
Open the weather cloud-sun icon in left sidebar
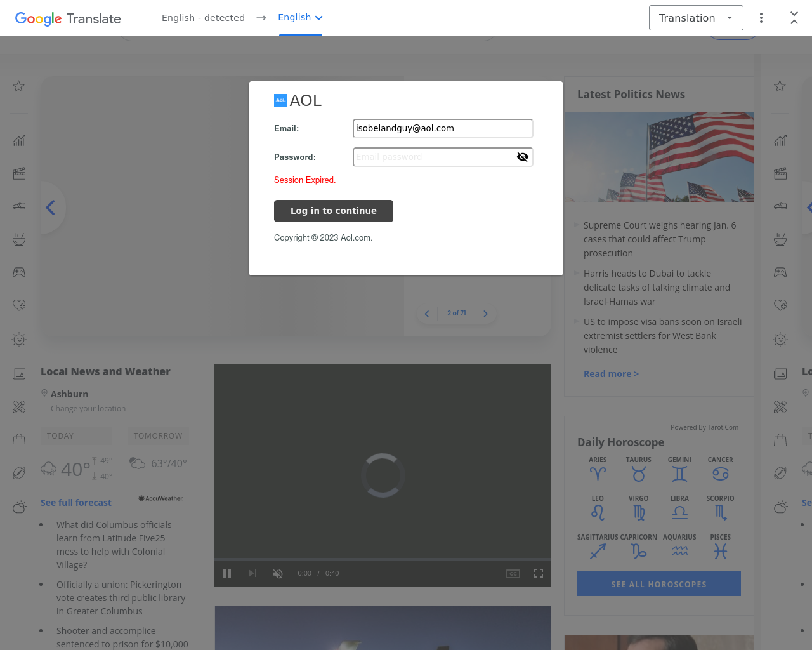pos(19,507)
